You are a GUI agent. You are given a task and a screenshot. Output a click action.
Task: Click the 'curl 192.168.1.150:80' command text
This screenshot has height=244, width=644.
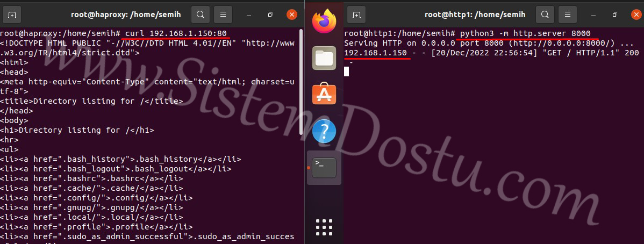click(176, 33)
